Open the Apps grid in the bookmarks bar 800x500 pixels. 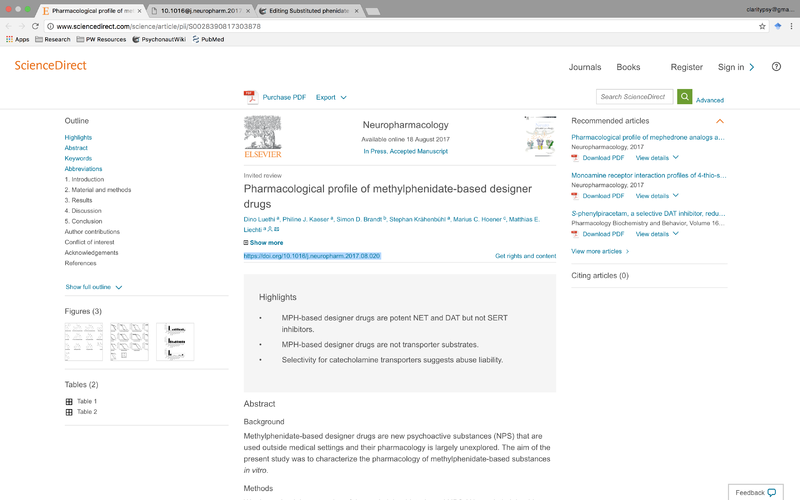point(10,39)
